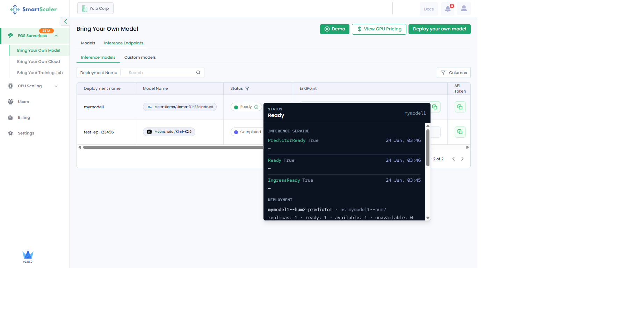
Task: Click the Moonshotai/Kimi-K2.6 model chip
Action: pos(169,132)
